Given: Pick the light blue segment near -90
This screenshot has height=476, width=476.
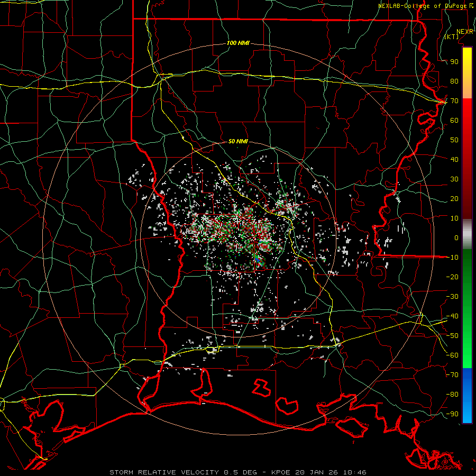Looking at the screenshot, I should point(467,413).
